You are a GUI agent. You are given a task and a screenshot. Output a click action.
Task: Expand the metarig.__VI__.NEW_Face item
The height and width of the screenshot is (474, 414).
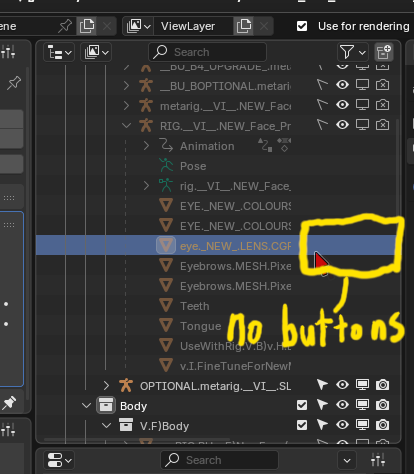tap(126, 106)
